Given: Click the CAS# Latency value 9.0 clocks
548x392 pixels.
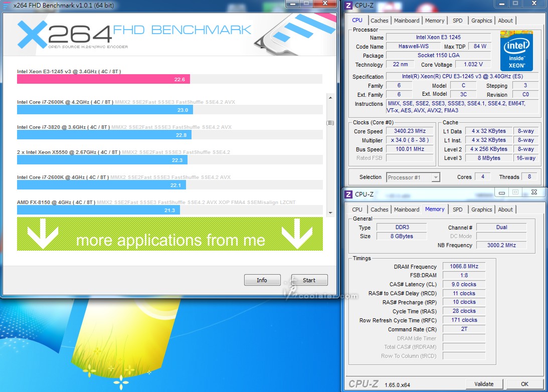Looking at the screenshot, I should pos(464,284).
